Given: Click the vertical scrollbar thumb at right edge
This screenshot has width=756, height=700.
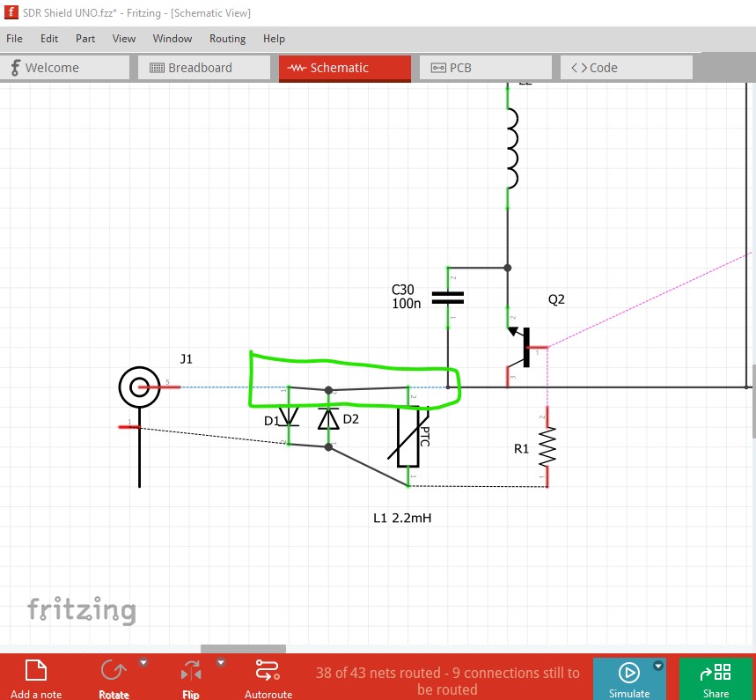Looking at the screenshot, I should pos(754,402).
